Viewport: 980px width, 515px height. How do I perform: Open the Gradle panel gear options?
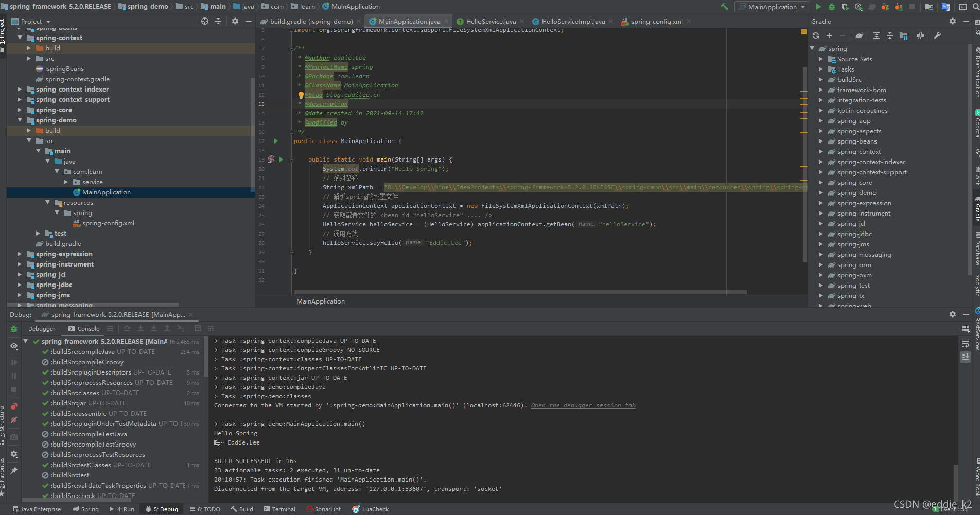point(953,21)
